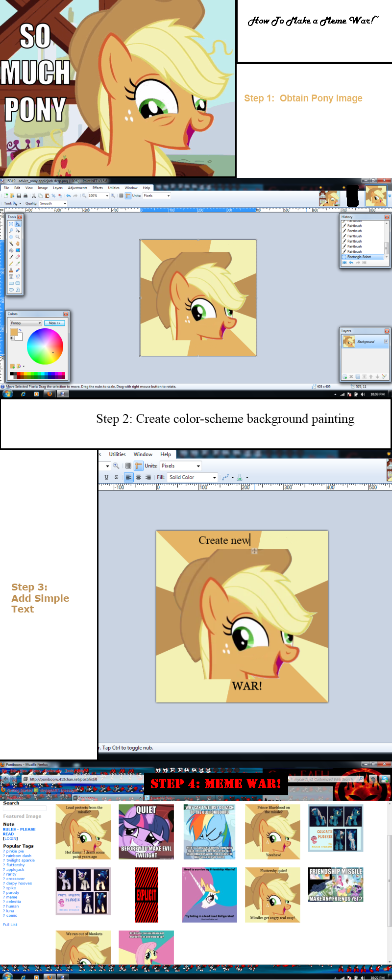Click the Ponibooru search input field

pos(24,808)
